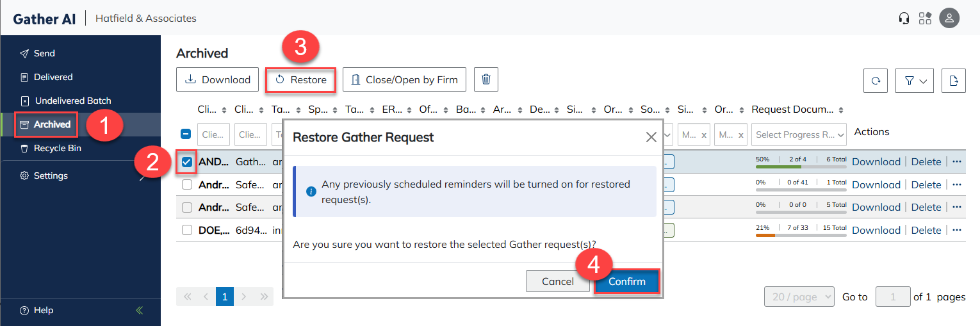980x326 pixels.
Task: Close the Restore Gather Request dialog
Action: point(651,137)
